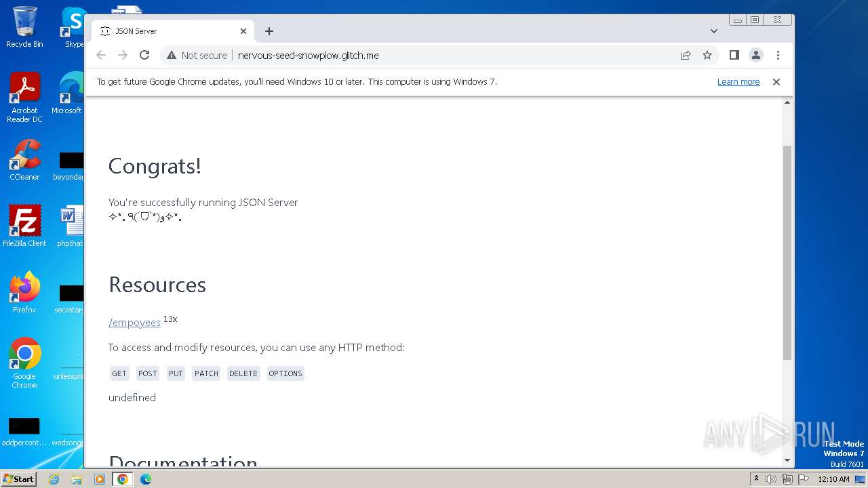The height and width of the screenshot is (488, 868).
Task: Dismiss the Chrome update info bar
Action: coord(776,82)
